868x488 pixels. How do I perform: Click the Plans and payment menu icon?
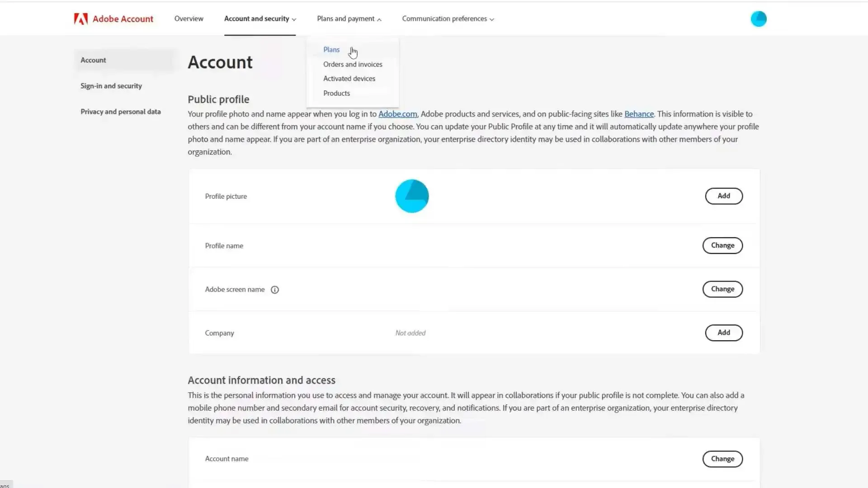click(379, 19)
